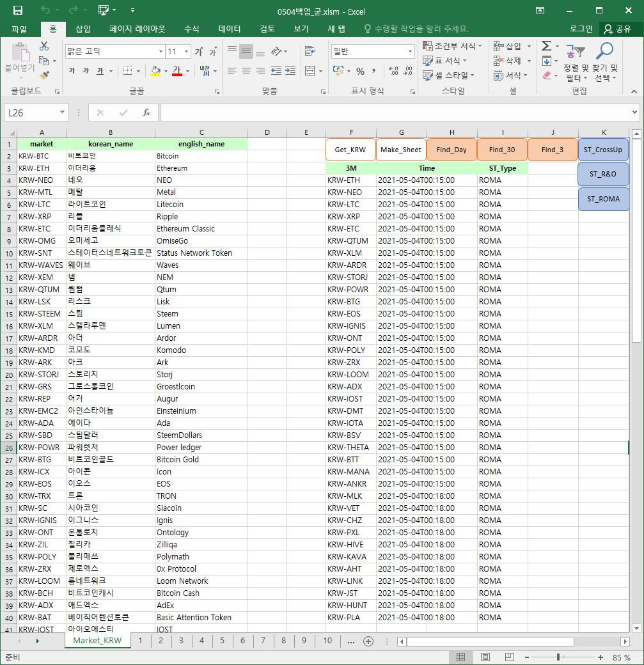Viewport: 644px width, 665px height.
Task: Toggle italic formatting
Action: (86, 71)
